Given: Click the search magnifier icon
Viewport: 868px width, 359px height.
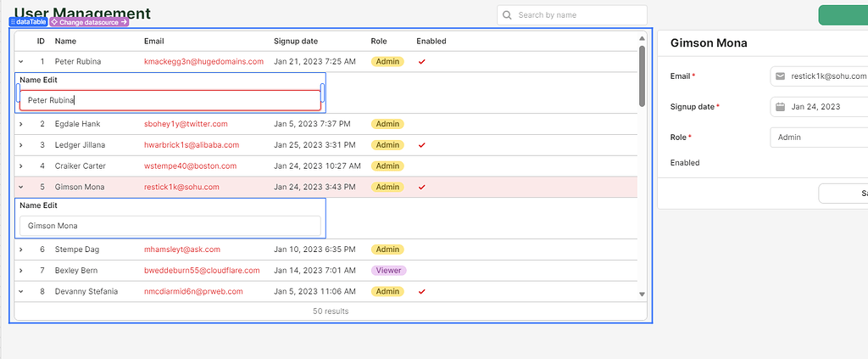Looking at the screenshot, I should point(507,15).
